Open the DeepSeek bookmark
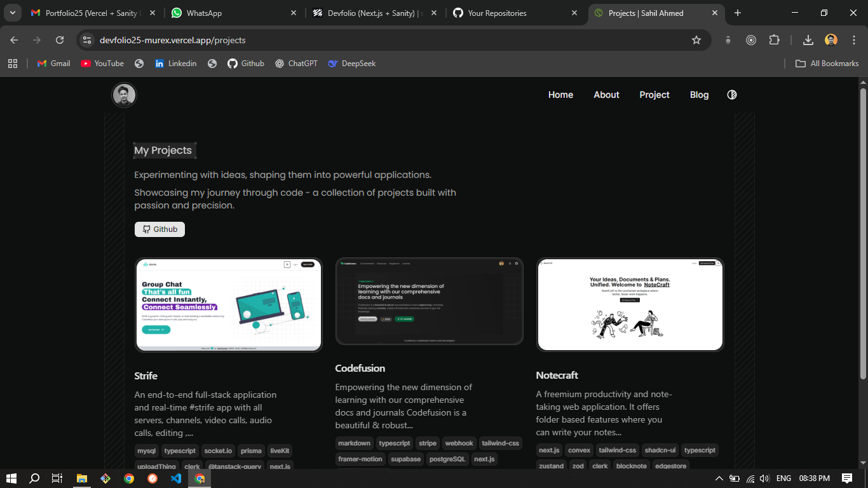This screenshot has height=488, width=868. pos(352,64)
